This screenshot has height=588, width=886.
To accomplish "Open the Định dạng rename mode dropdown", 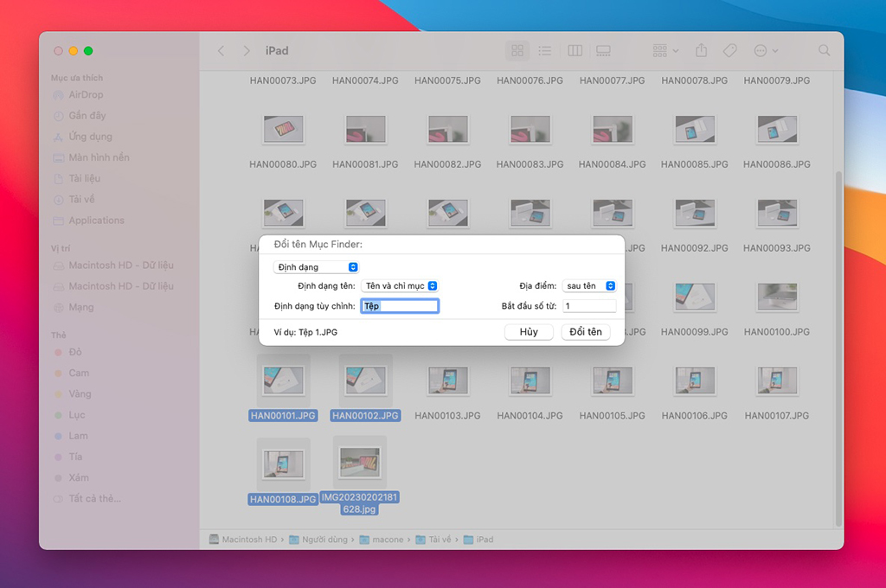I will [316, 267].
